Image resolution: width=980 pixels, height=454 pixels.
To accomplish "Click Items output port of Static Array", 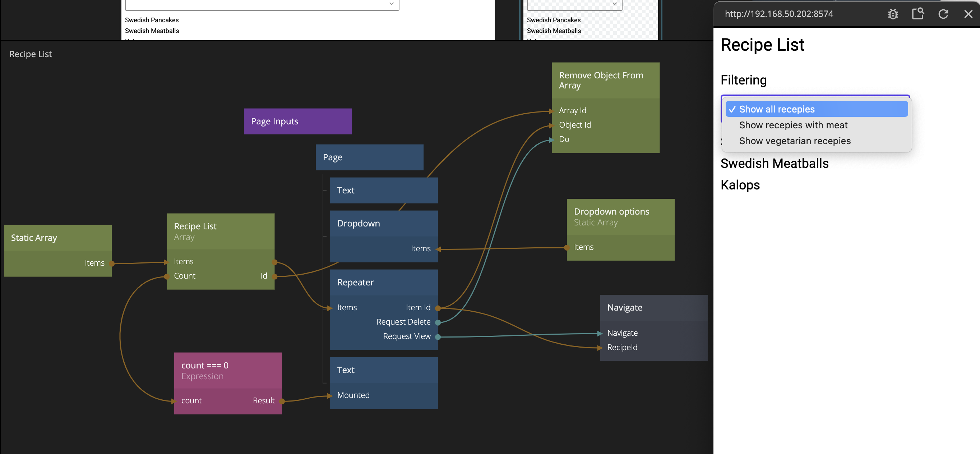I will click(112, 263).
